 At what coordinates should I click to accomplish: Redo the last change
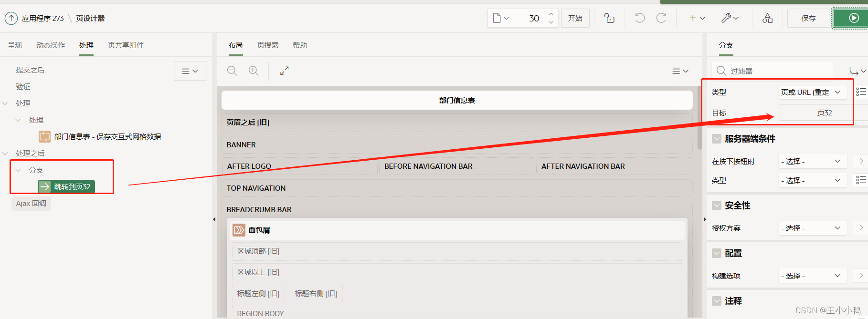[x=661, y=18]
